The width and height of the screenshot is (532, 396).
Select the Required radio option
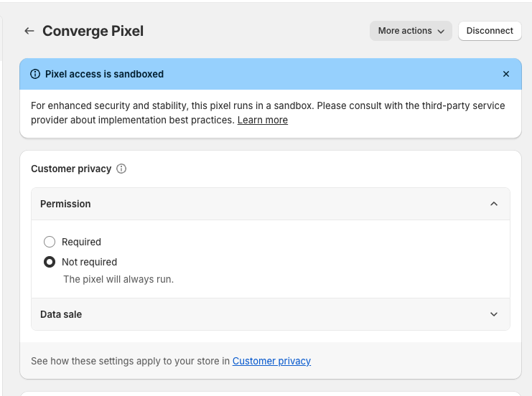50,242
